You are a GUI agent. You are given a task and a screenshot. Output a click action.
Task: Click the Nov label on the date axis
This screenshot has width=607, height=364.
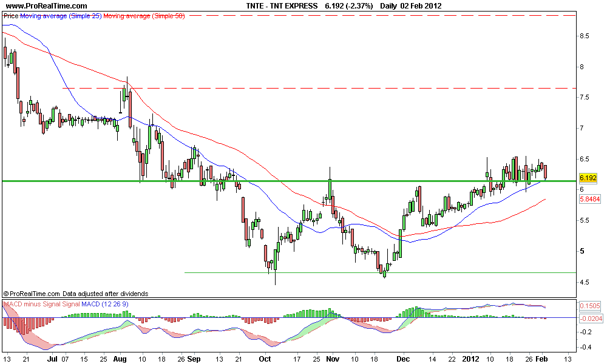click(x=333, y=359)
